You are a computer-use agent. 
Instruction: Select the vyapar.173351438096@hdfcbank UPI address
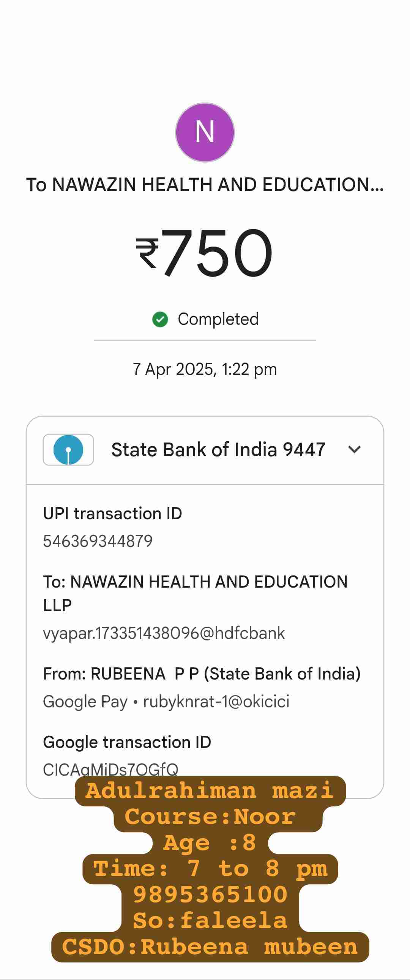(x=164, y=634)
